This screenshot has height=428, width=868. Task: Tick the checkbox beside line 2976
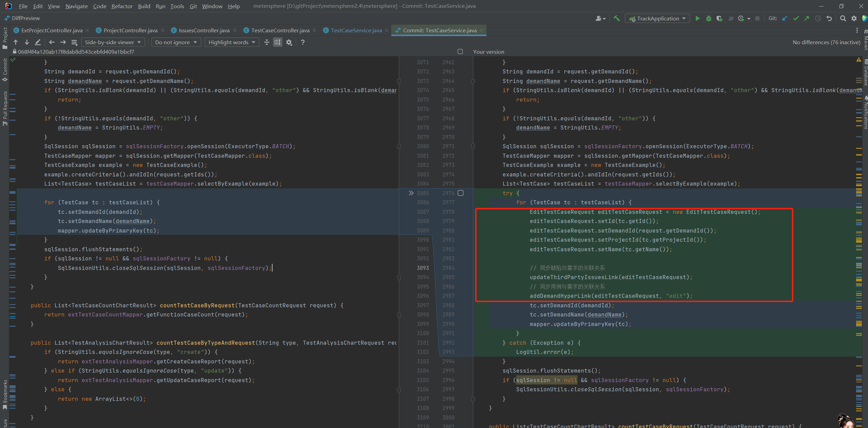461,193
